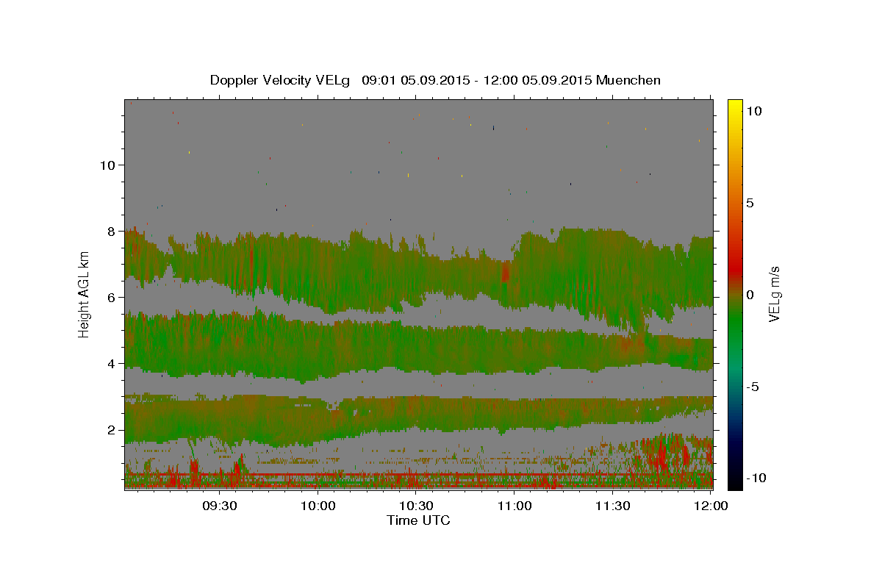Click the 10:00 time tick label

tap(318, 506)
